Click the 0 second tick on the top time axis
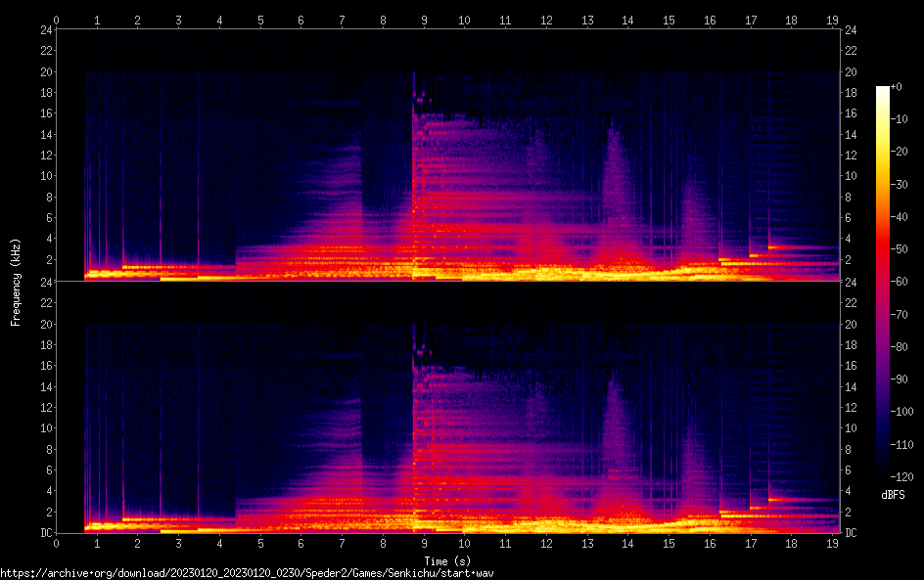924x580 pixels. coord(56,20)
